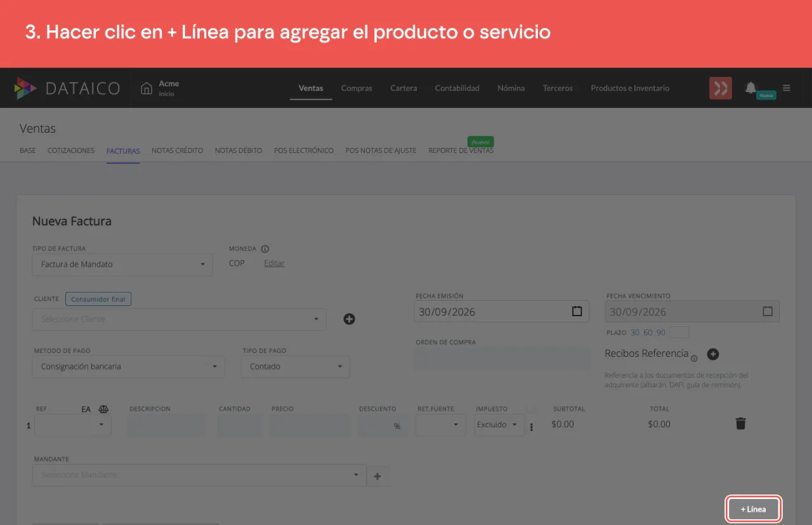Go to the Contabilidad menu
812x525 pixels.
457,88
